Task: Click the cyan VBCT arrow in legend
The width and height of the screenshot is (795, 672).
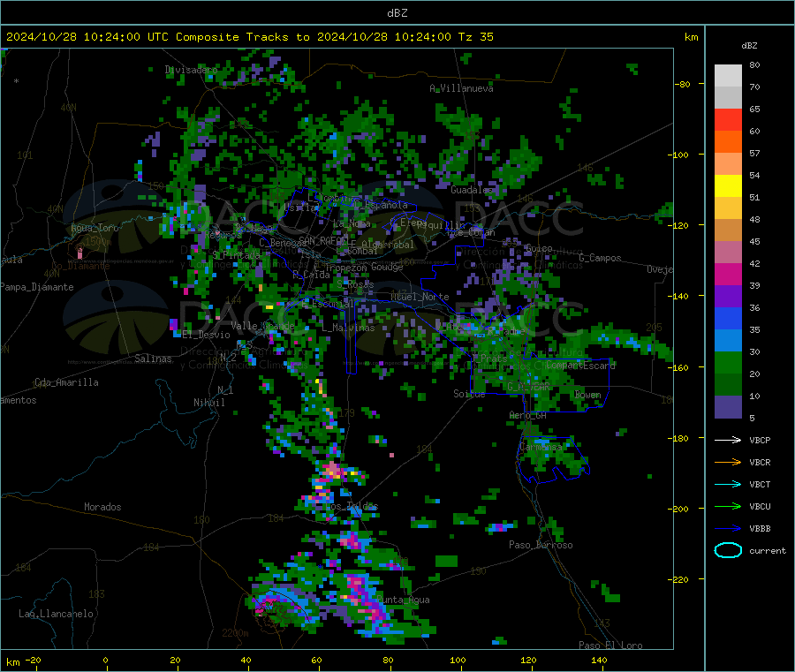Action: (x=728, y=485)
